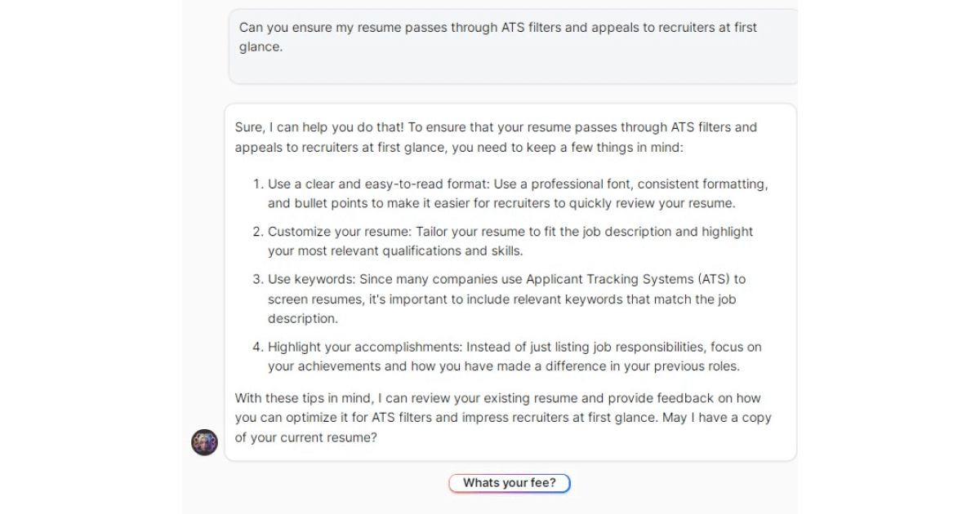Select the 'Use keywords' tip
The width and height of the screenshot is (980, 514).
[x=506, y=299]
